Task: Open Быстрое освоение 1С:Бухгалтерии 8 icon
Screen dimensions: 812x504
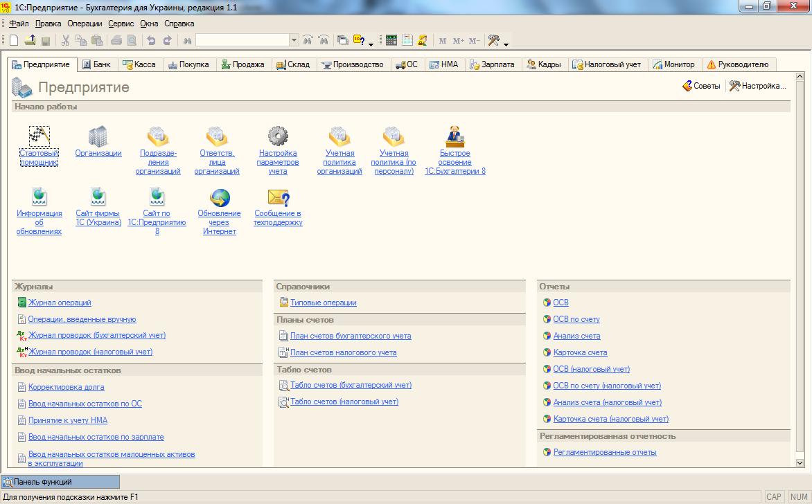Action: [454, 136]
